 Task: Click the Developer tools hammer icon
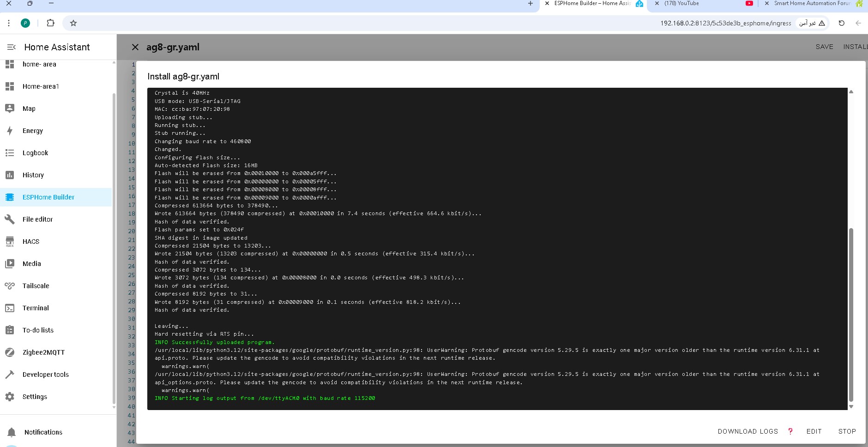[10, 375]
